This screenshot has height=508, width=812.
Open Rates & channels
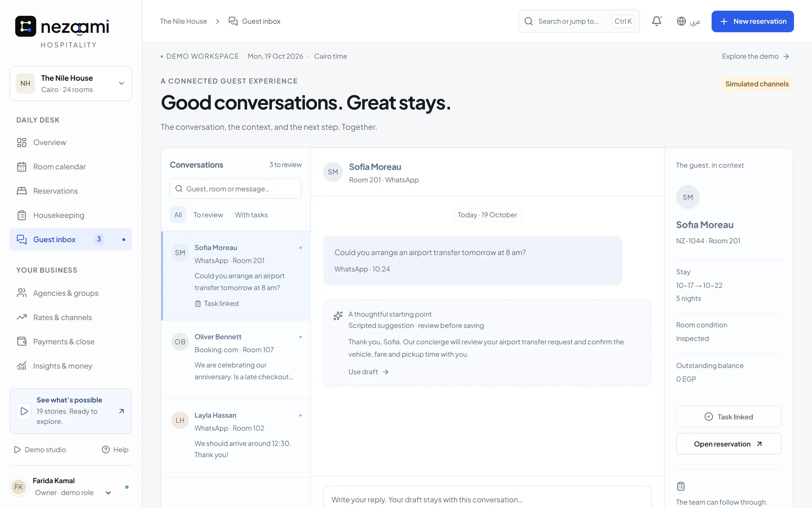(71, 317)
